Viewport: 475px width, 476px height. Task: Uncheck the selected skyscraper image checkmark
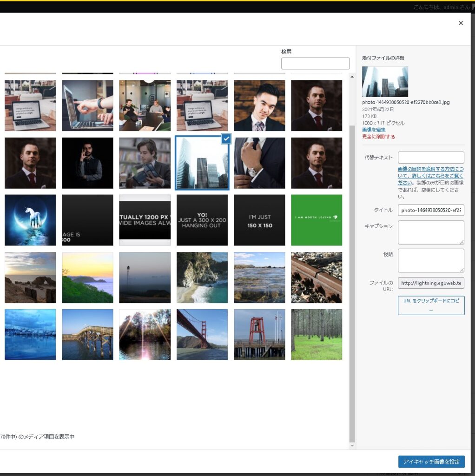point(225,139)
